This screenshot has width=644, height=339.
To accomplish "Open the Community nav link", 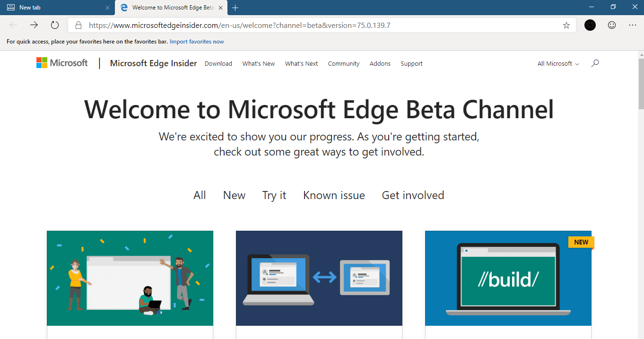I will [344, 64].
